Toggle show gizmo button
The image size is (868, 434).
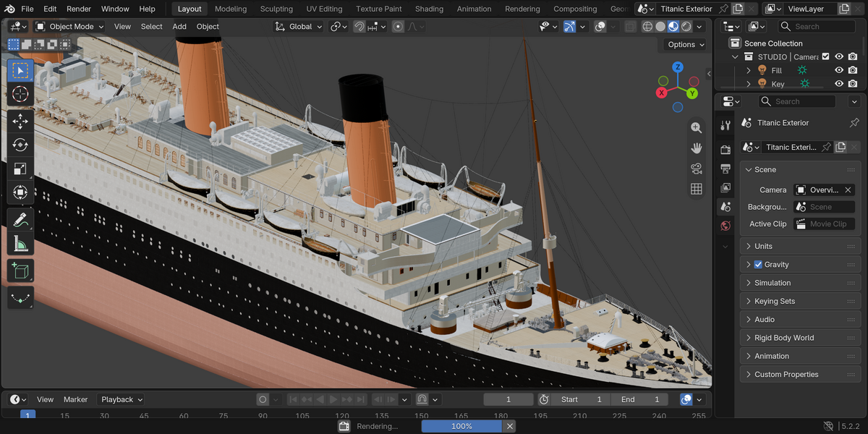(569, 27)
